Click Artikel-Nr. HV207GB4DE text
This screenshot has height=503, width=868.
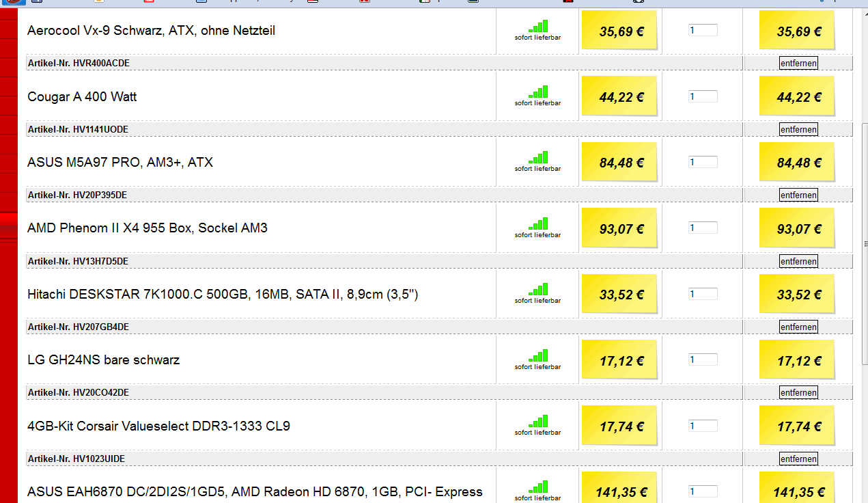pyautogui.click(x=78, y=327)
